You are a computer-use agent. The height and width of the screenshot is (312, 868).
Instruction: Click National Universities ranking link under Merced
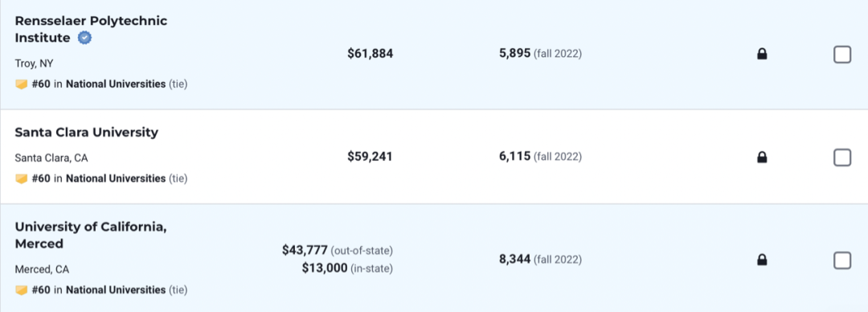[x=116, y=289]
